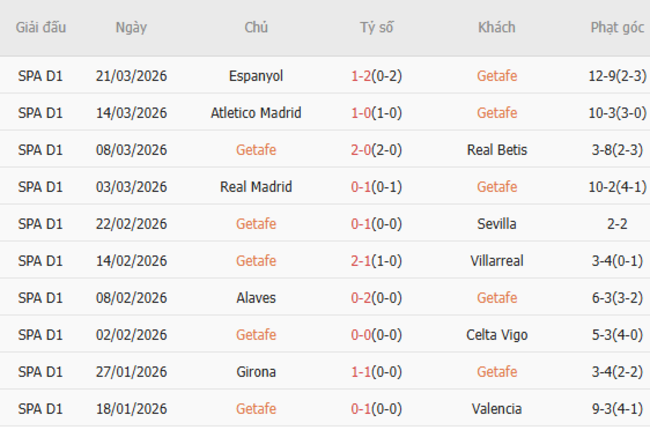Screen dimensions: 650x430
Task: Click the Espanyol team name
Action: [256, 76]
